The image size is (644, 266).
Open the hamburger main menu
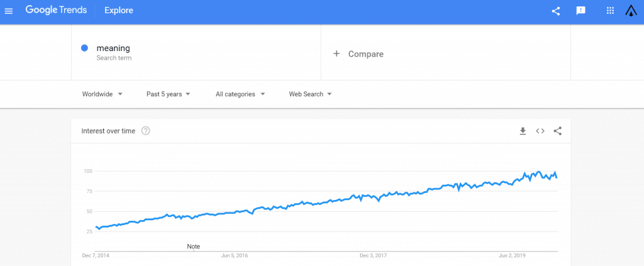(9, 11)
